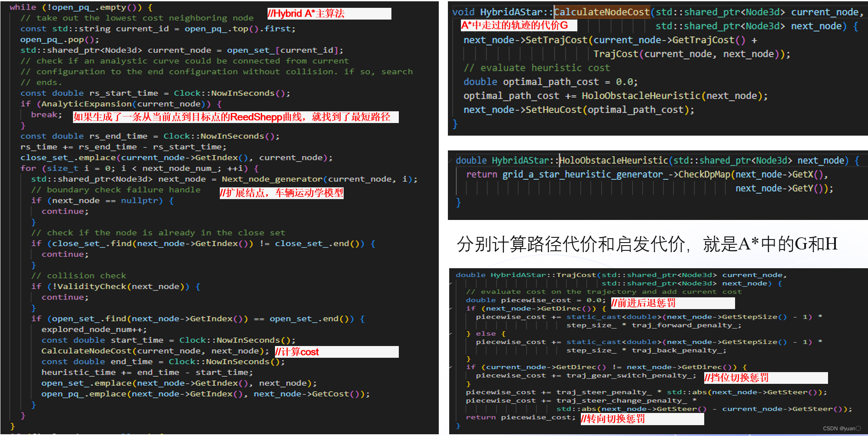Click the 'open_pq_.emplace' statement with GetCost()
Screen dimensions: 868x436
click(205, 394)
